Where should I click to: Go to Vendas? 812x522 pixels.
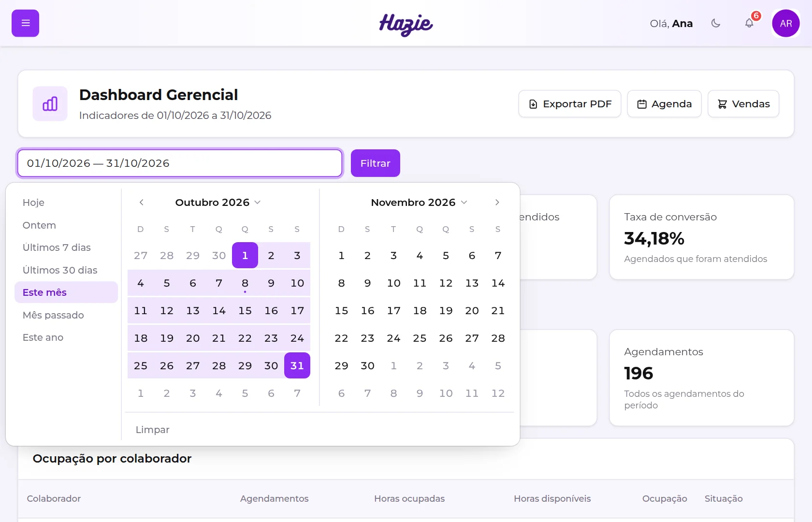(743, 104)
